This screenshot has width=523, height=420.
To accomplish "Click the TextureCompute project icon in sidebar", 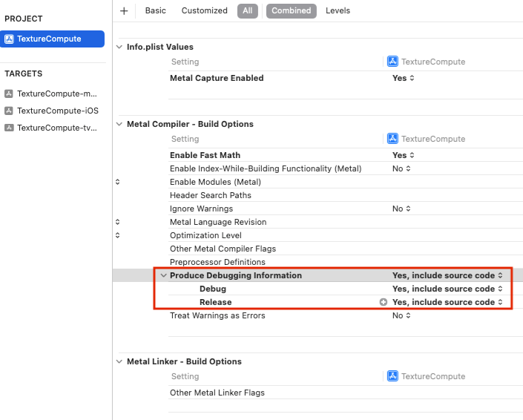I will tap(9, 39).
